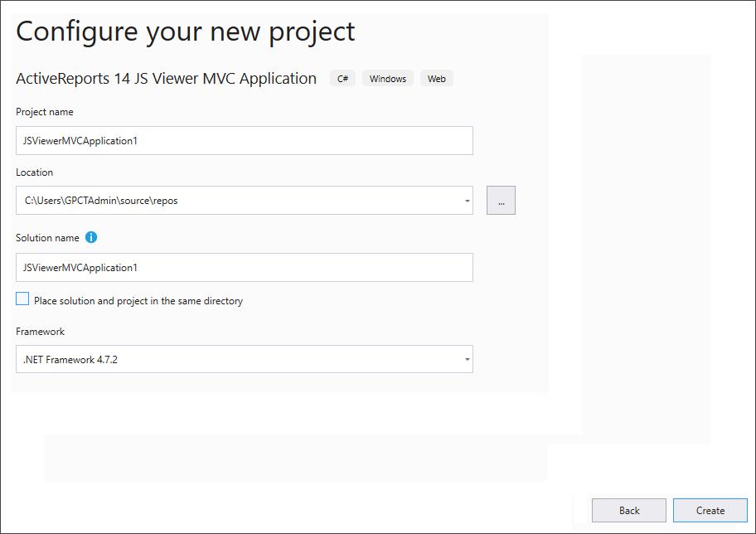Select the .NET Framework 4.7.2 combo box
The image size is (756, 534).
[245, 359]
